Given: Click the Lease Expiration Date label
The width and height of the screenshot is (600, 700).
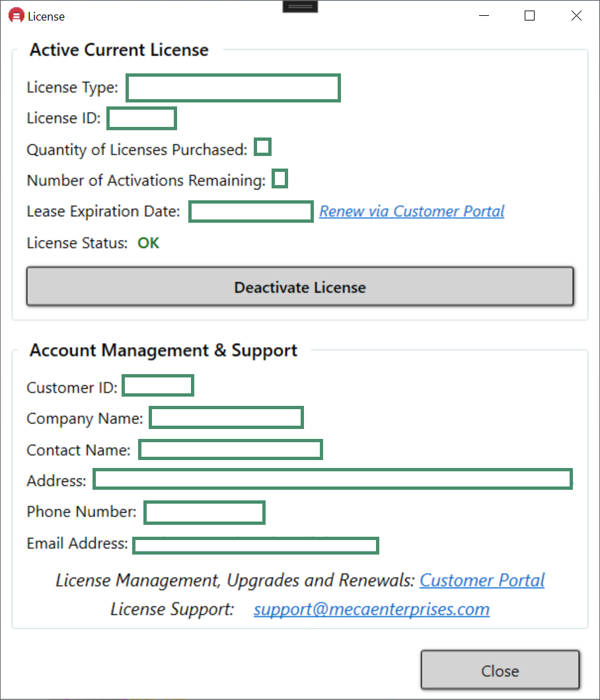Looking at the screenshot, I should 103,211.
